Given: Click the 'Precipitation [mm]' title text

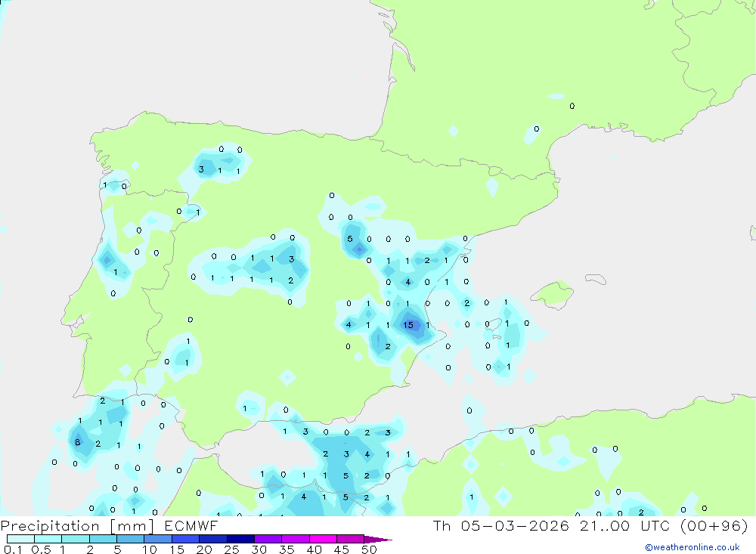Looking at the screenshot, I should tap(77, 526).
